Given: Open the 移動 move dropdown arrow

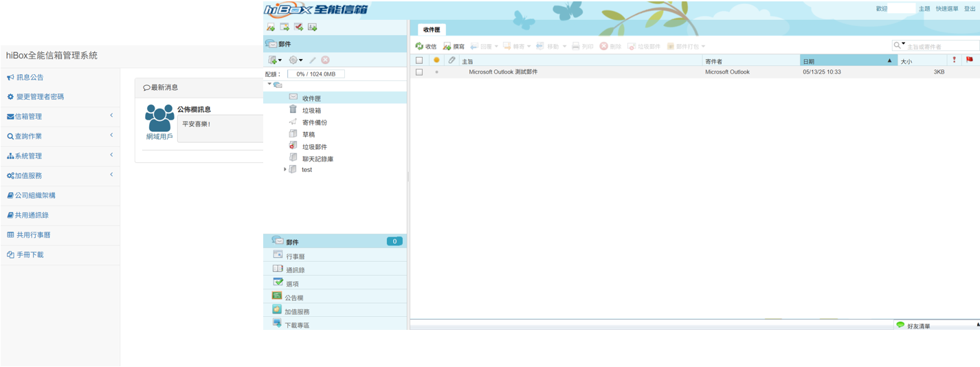Looking at the screenshot, I should click(565, 47).
